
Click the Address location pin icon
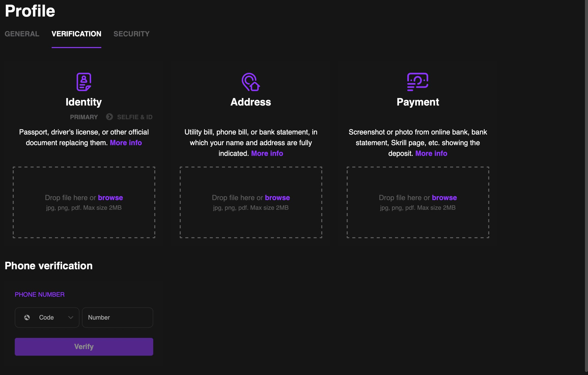pos(250,82)
